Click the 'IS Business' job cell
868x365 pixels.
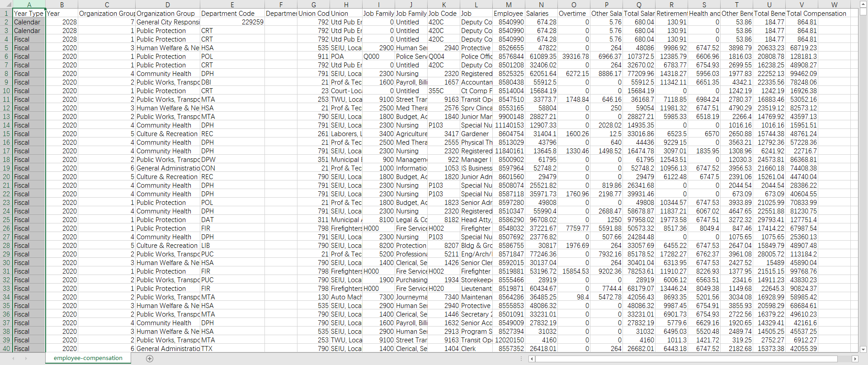[x=476, y=168]
